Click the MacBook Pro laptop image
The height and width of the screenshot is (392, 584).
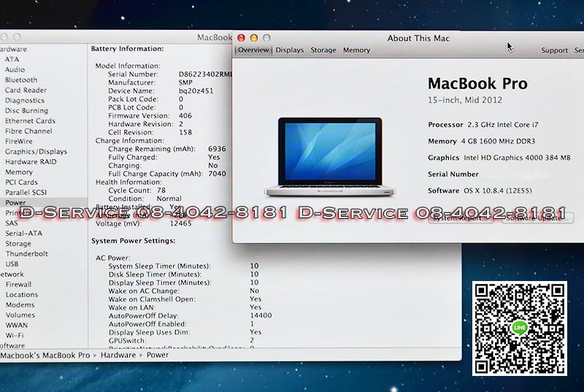click(x=330, y=157)
